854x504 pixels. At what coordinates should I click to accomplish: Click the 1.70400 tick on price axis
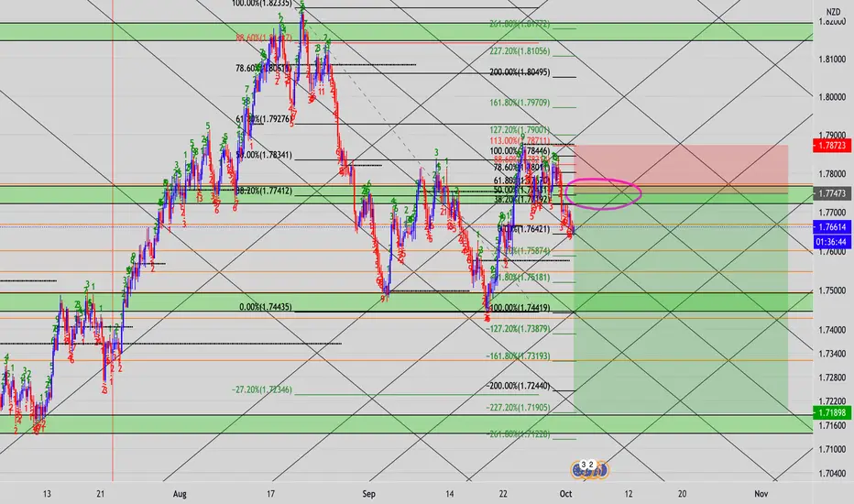tap(832, 473)
